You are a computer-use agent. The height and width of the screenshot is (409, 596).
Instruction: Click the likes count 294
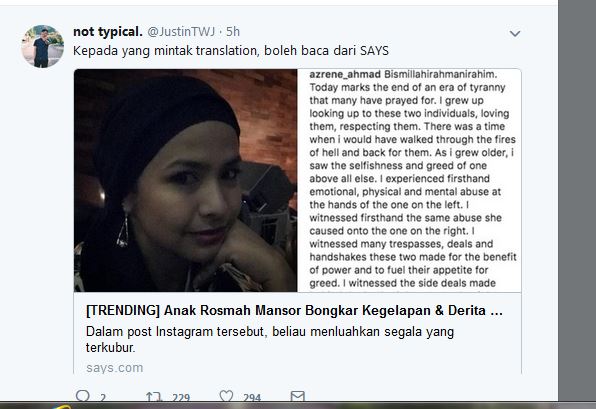pyautogui.click(x=252, y=398)
